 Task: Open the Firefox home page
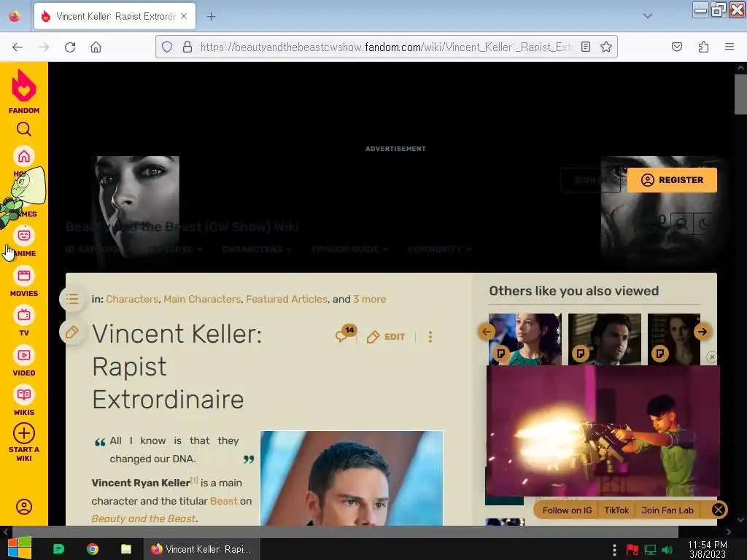(96, 47)
